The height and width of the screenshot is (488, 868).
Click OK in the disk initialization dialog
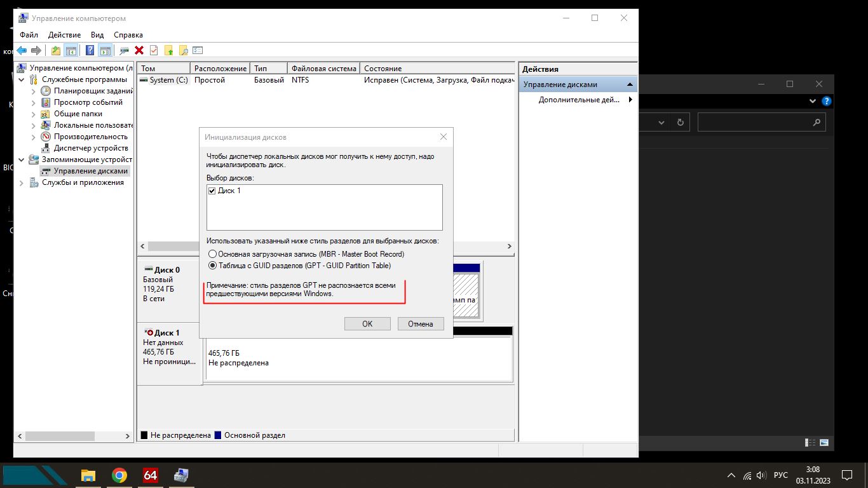tap(367, 324)
